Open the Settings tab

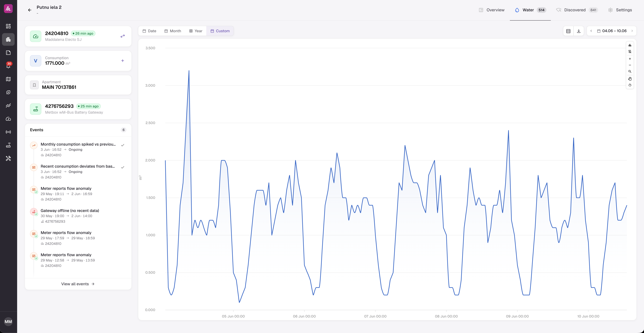620,10
